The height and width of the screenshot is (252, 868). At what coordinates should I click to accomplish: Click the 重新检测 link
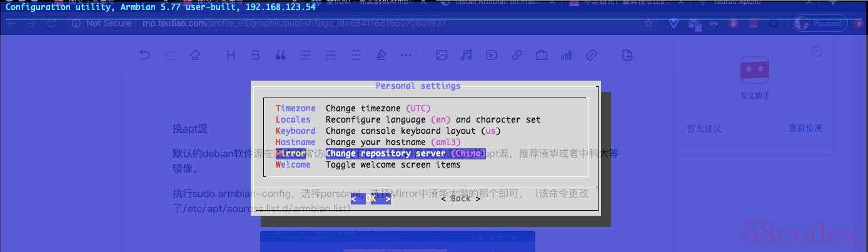tap(805, 128)
